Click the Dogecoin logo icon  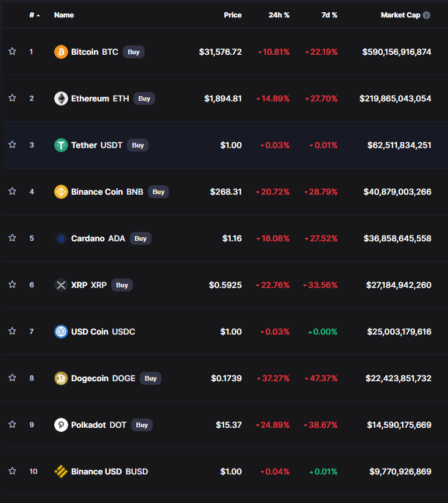[61, 378]
